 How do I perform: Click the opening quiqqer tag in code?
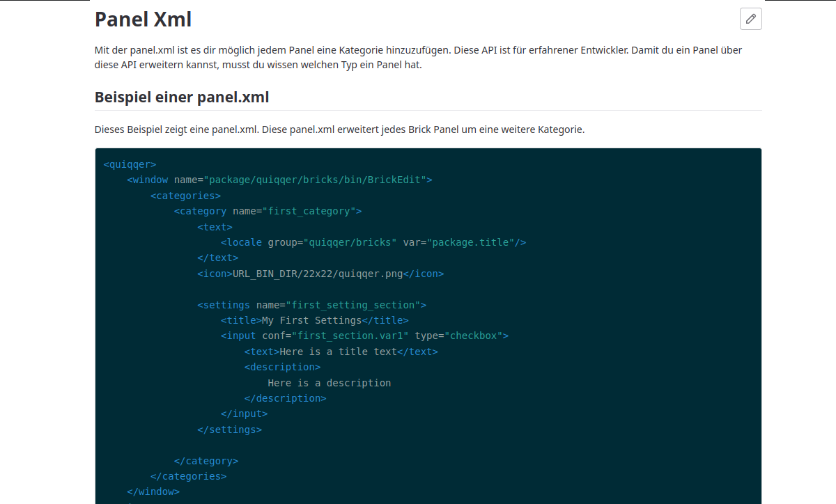tap(130, 164)
